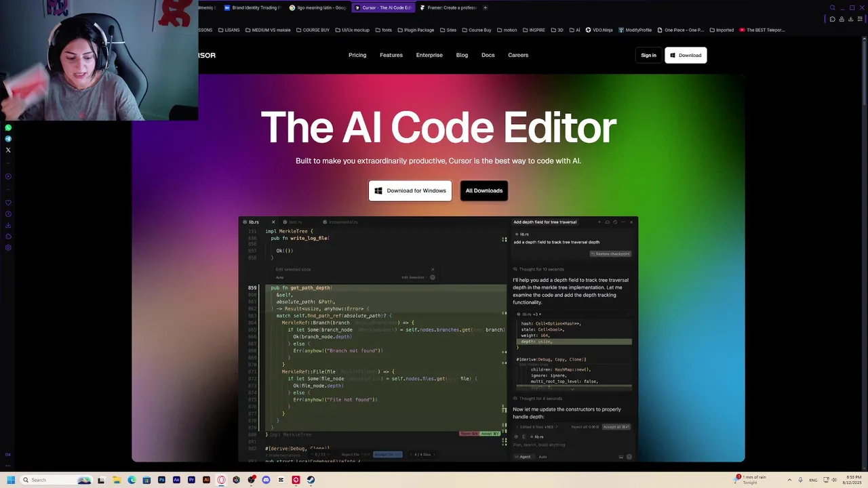Open the MEDIUM VS makale bookmark folder
The width and height of the screenshot is (868, 488).
click(x=268, y=30)
